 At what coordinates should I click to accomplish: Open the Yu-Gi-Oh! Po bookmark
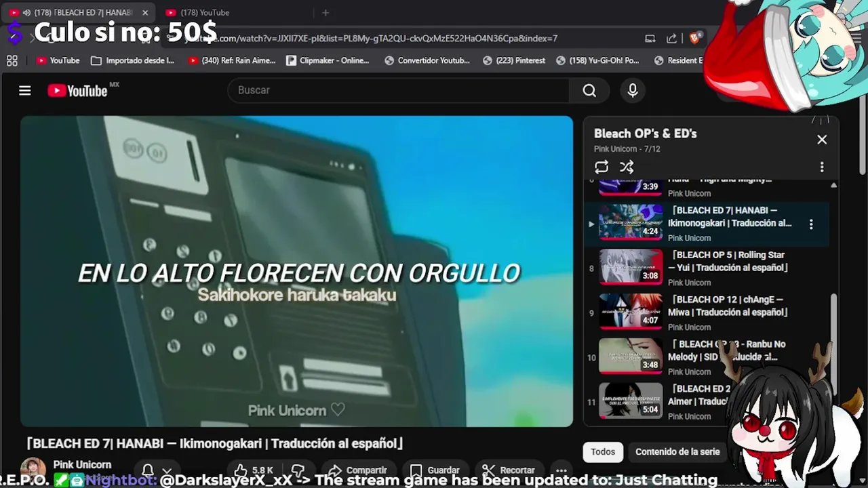tap(597, 60)
